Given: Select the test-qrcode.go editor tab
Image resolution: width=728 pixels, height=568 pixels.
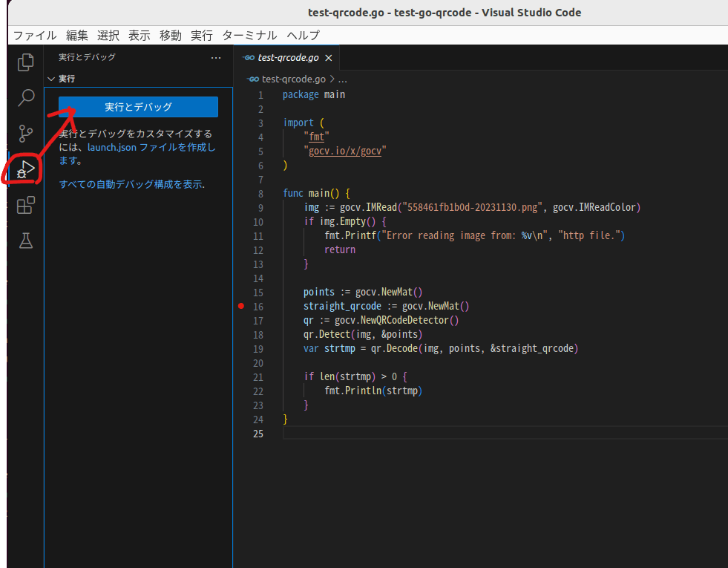Looking at the screenshot, I should click(x=288, y=58).
